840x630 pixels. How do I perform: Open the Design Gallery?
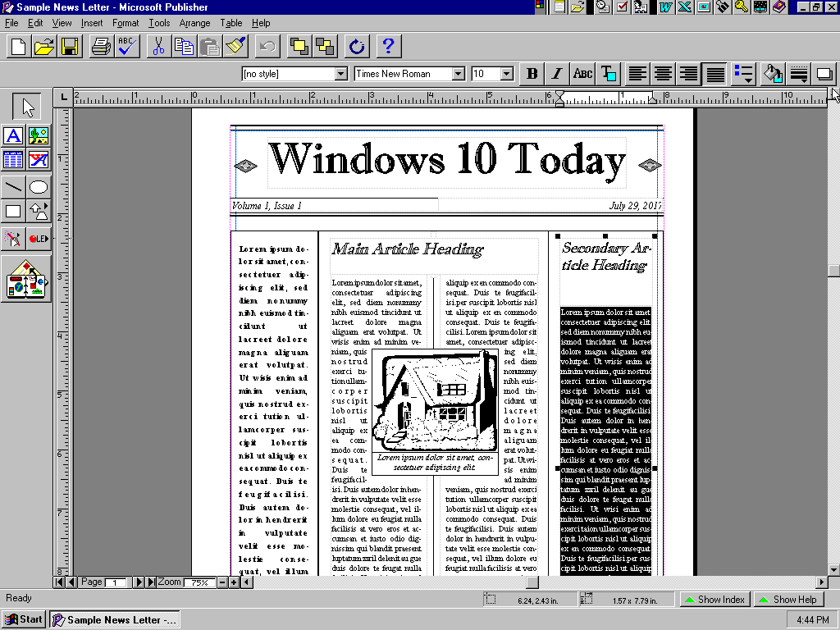point(26,280)
